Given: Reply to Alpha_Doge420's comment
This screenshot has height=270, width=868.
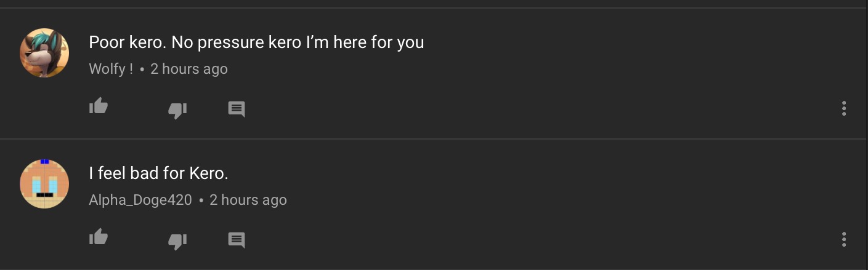Looking at the screenshot, I should 237,240.
